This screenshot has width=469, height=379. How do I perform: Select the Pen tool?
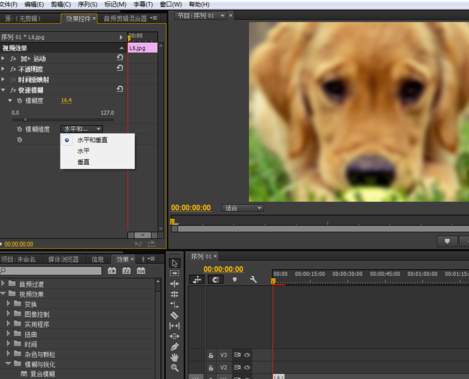pyautogui.click(x=174, y=347)
